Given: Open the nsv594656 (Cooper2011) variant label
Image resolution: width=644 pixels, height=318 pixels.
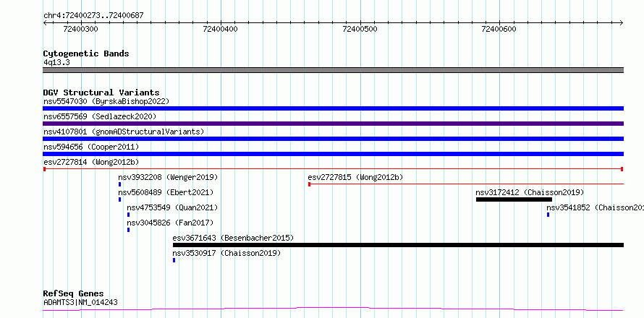Looking at the screenshot, I should click(91, 147).
